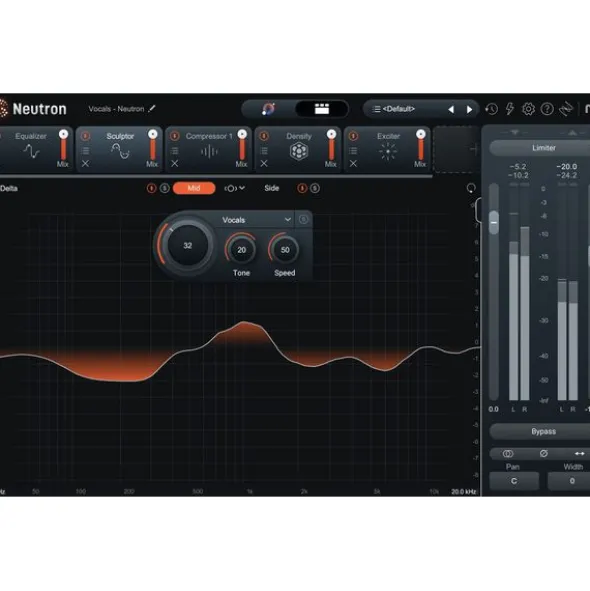
Task: Remove the Density module with its X
Action: tap(264, 164)
